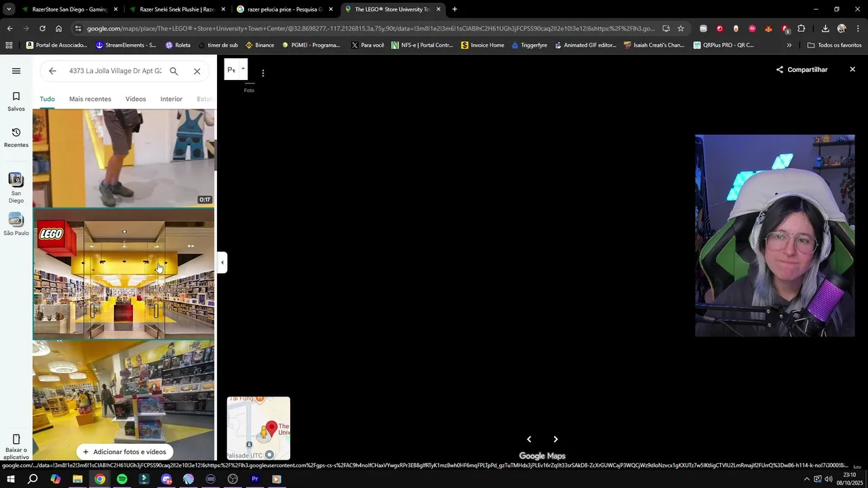Open the Windows Start menu
The image size is (868, 488).
tap(10, 479)
